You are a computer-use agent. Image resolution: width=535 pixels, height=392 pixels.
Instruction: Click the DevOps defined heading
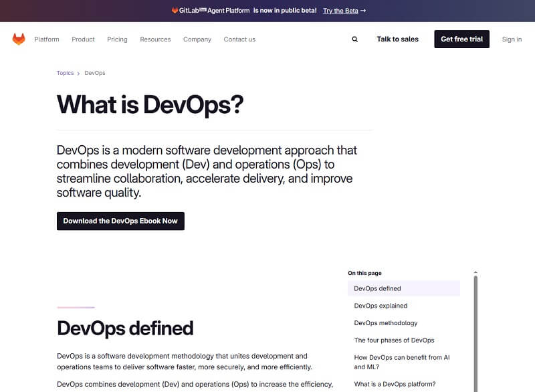tap(125, 328)
